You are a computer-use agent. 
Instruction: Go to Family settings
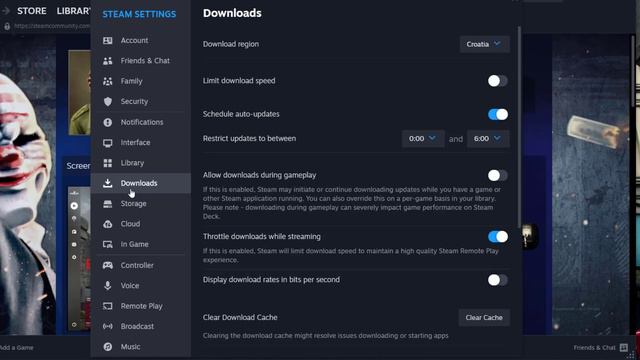(141, 81)
